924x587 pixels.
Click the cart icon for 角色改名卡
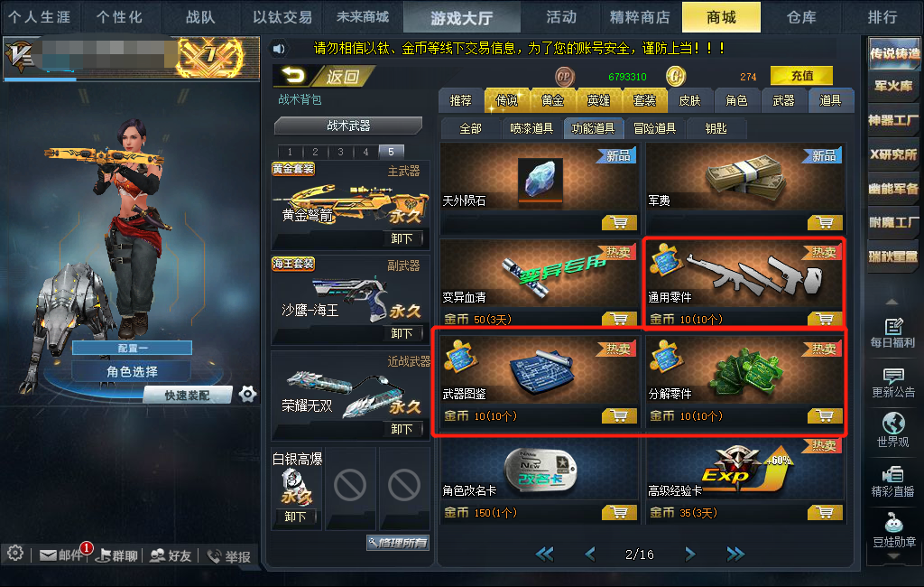pyautogui.click(x=619, y=512)
